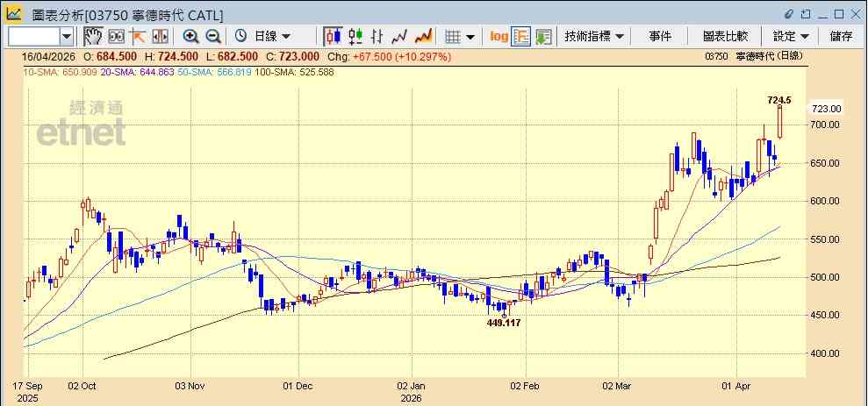
Task: Click the 儲存 save button
Action: click(x=842, y=37)
